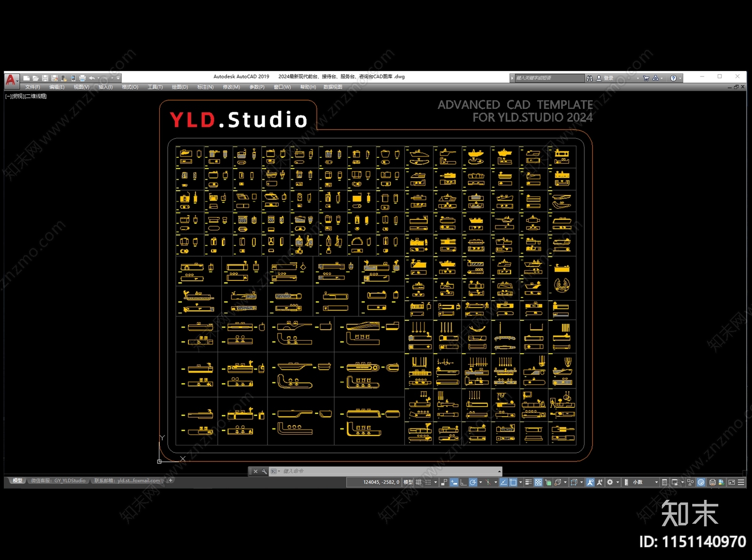This screenshot has width=752, height=560.
Task: Toggle snap mode dots icon
Action: [428, 482]
